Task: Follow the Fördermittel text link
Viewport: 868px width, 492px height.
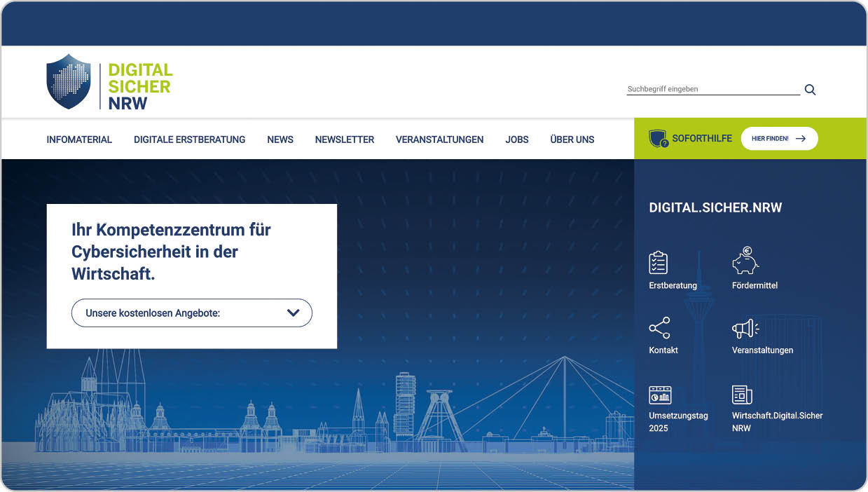Action: coord(755,286)
